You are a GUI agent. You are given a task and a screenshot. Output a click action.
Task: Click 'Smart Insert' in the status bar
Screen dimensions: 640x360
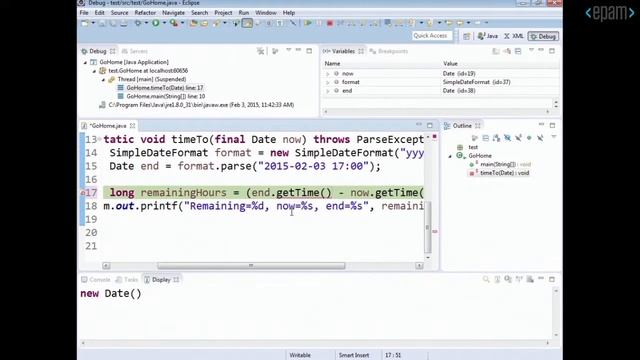pos(354,355)
